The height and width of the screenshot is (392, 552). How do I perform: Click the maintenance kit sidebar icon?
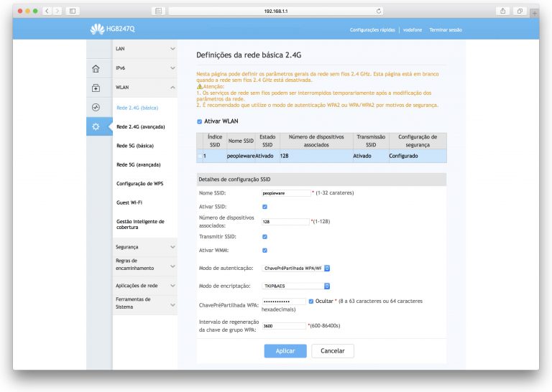[96, 88]
